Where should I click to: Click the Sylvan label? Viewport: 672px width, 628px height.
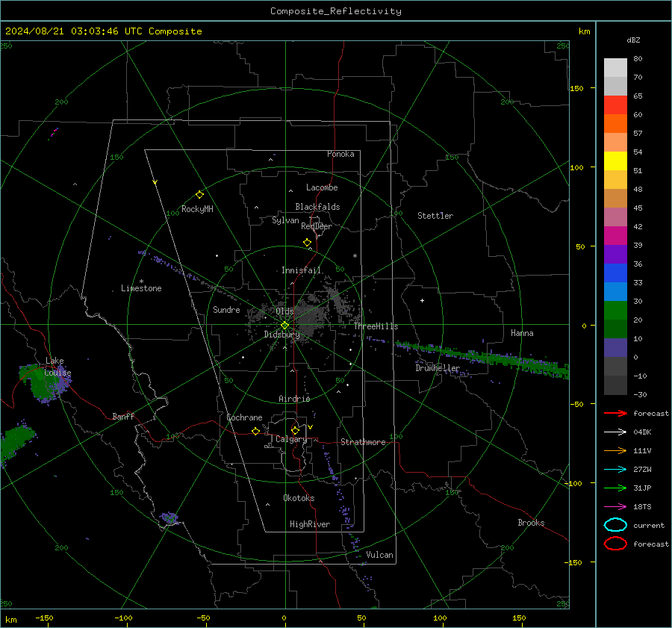coord(285,220)
